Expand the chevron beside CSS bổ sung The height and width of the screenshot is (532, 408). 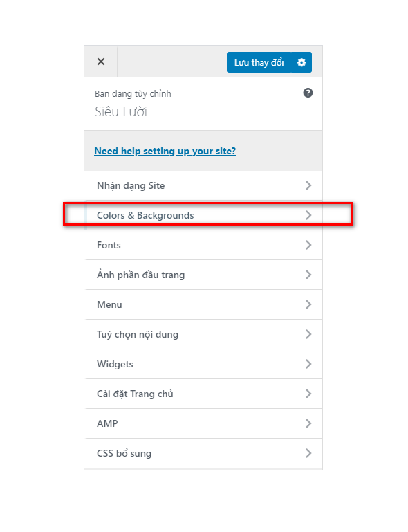pyautogui.click(x=308, y=453)
